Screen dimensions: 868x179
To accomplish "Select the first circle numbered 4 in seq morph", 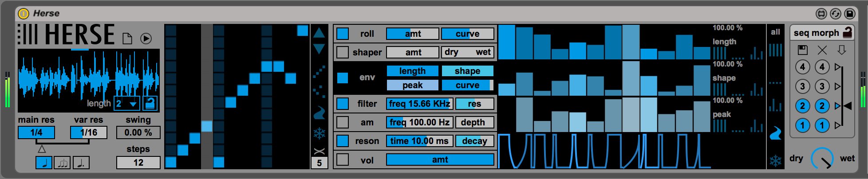I will point(802,67).
